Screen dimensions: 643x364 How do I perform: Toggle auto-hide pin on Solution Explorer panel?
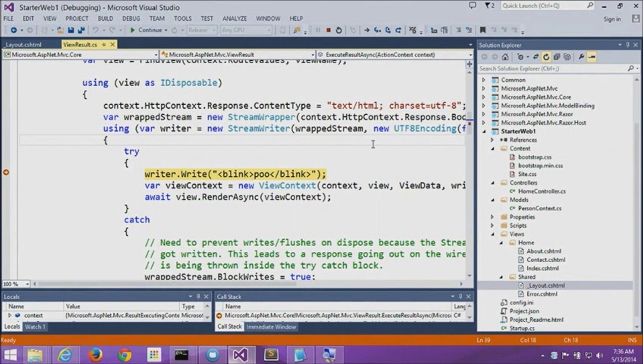point(628,45)
